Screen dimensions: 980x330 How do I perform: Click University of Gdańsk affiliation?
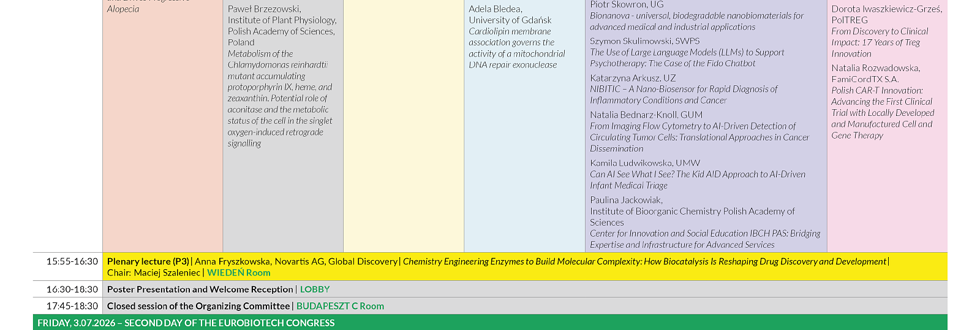pyautogui.click(x=510, y=20)
